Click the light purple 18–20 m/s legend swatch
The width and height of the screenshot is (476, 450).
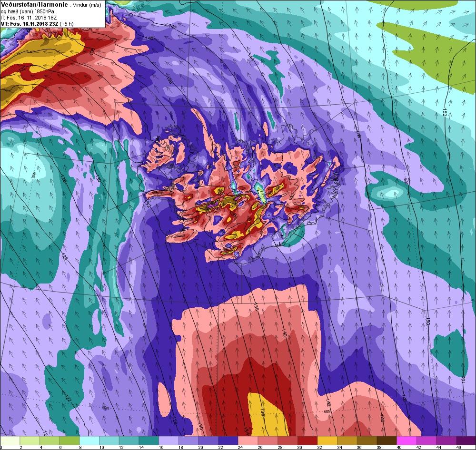(188, 440)
